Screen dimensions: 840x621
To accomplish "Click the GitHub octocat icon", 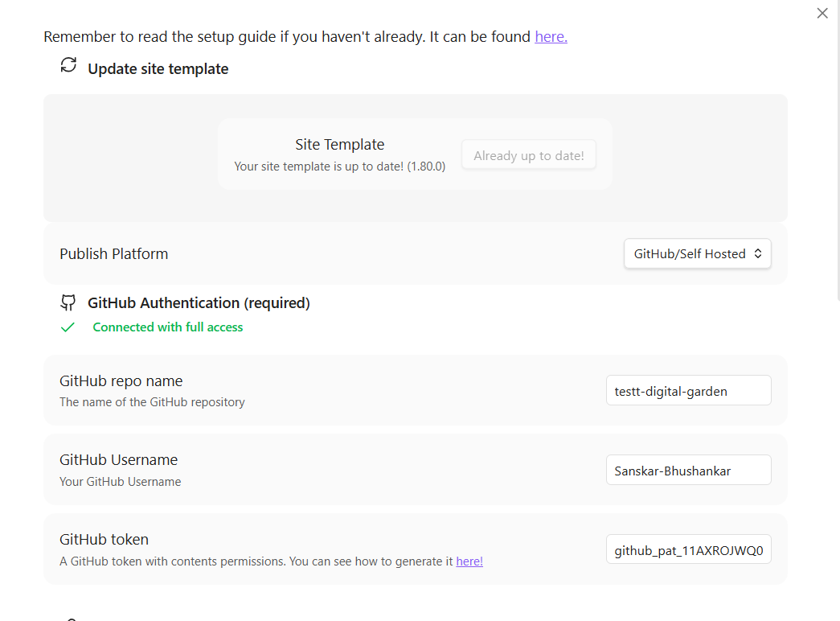I will pos(68,302).
